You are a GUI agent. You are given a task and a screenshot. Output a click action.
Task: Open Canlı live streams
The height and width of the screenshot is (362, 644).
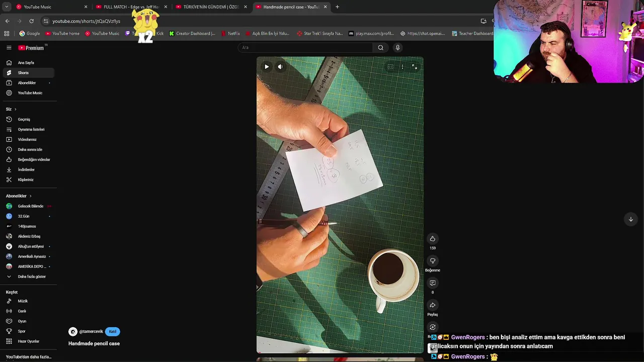28,311
